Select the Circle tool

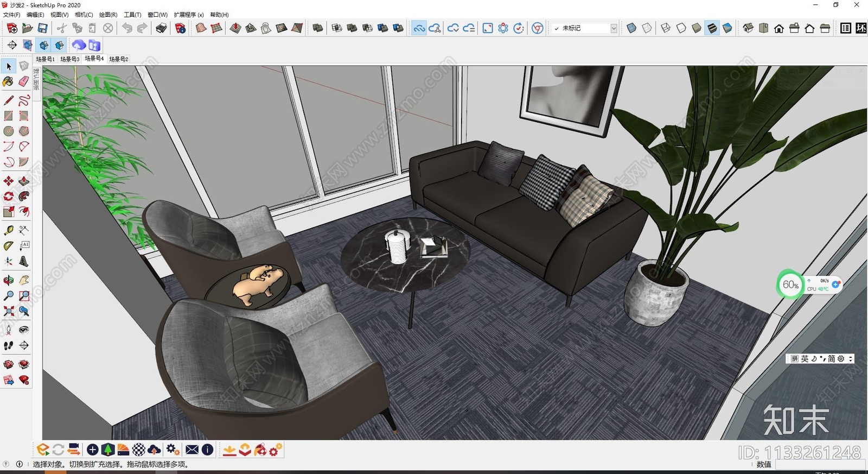pyautogui.click(x=9, y=131)
